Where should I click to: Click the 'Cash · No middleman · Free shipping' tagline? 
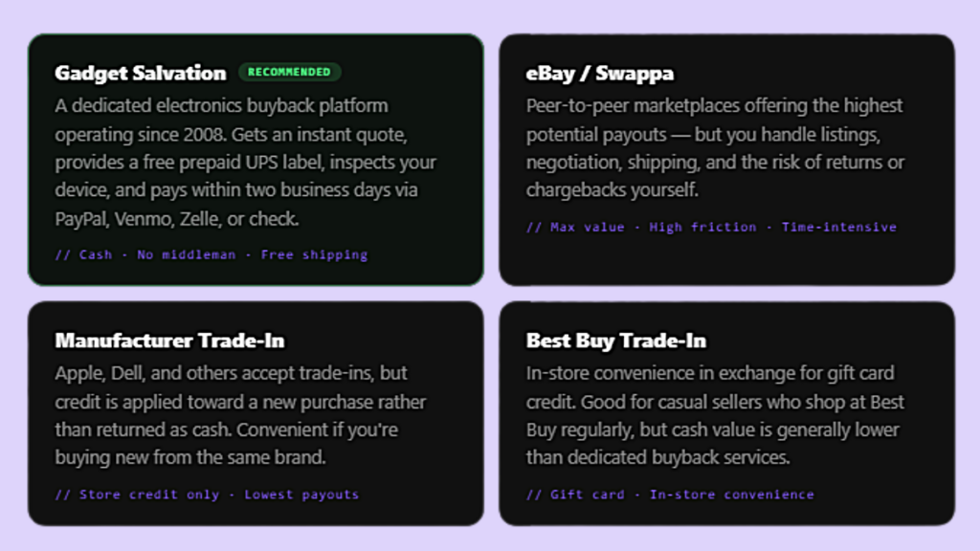point(212,254)
